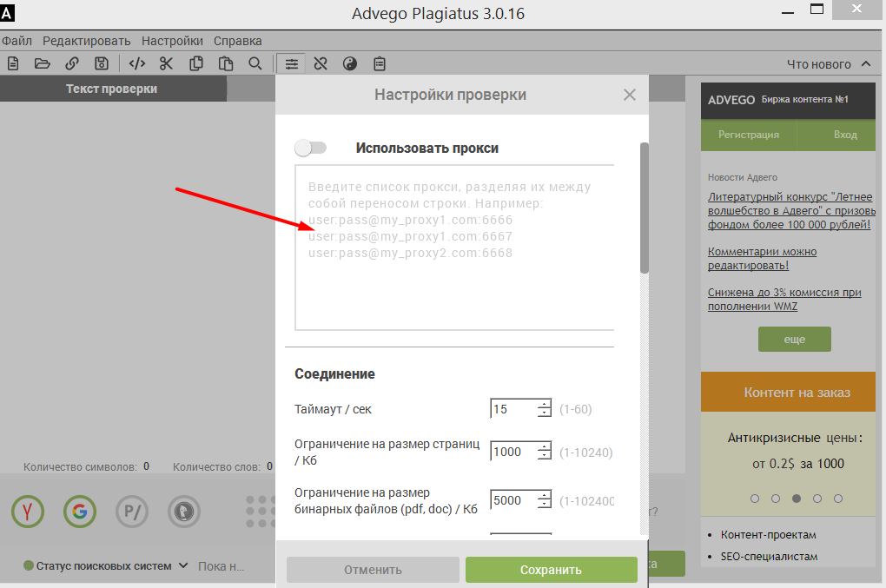The image size is (886, 588).
Task: Save text with the floppy disk icon
Action: click(x=101, y=63)
